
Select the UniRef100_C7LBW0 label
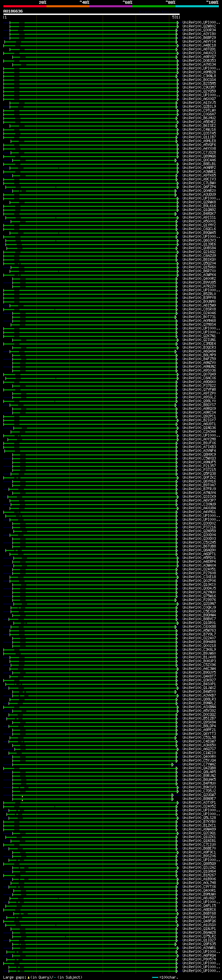(x=199, y=183)
